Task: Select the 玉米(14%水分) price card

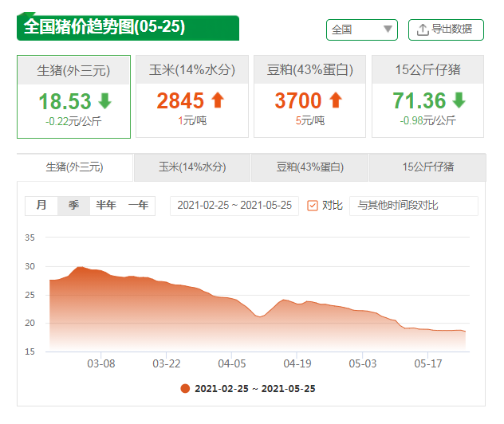Action: point(192,96)
